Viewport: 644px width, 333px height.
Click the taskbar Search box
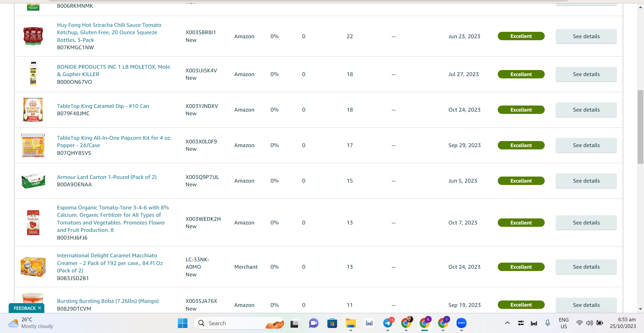(x=239, y=323)
